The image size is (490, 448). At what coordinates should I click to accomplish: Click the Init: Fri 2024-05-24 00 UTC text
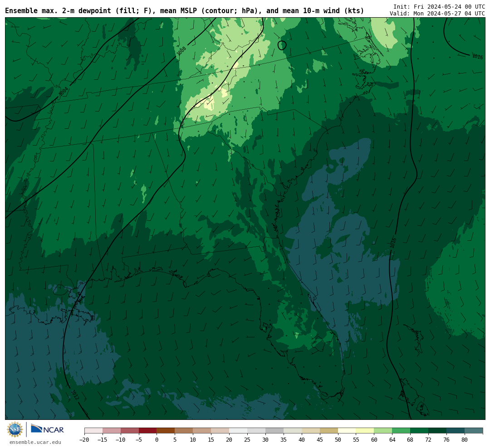[439, 6]
